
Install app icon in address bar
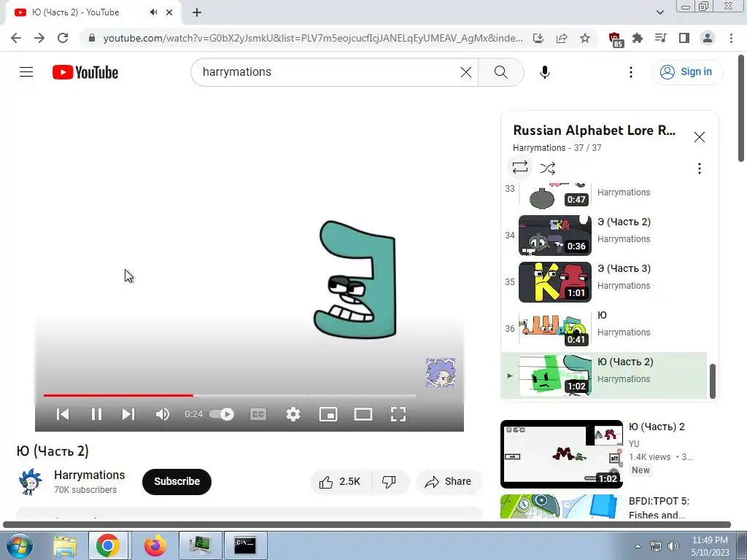[538, 38]
